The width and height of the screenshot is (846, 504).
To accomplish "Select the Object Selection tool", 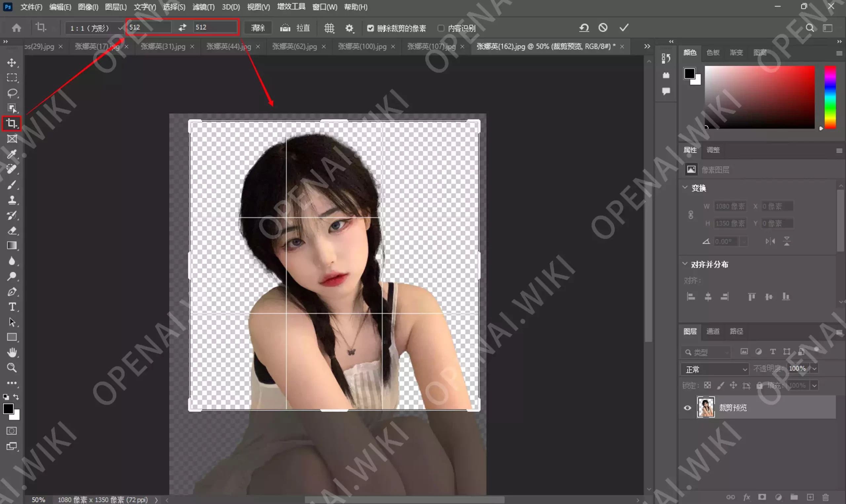I will point(12,108).
